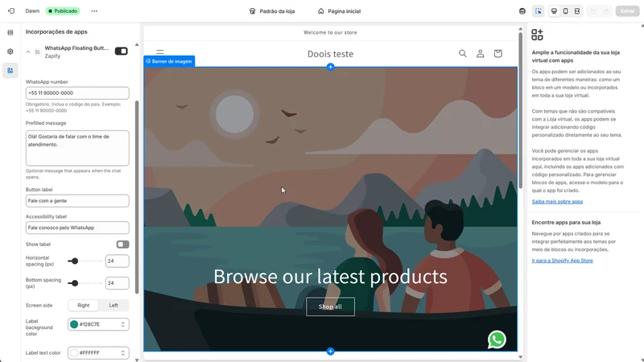Click the Incorporações de apps heading
Viewport: 644px width, 362px height.
pyautogui.click(x=56, y=31)
